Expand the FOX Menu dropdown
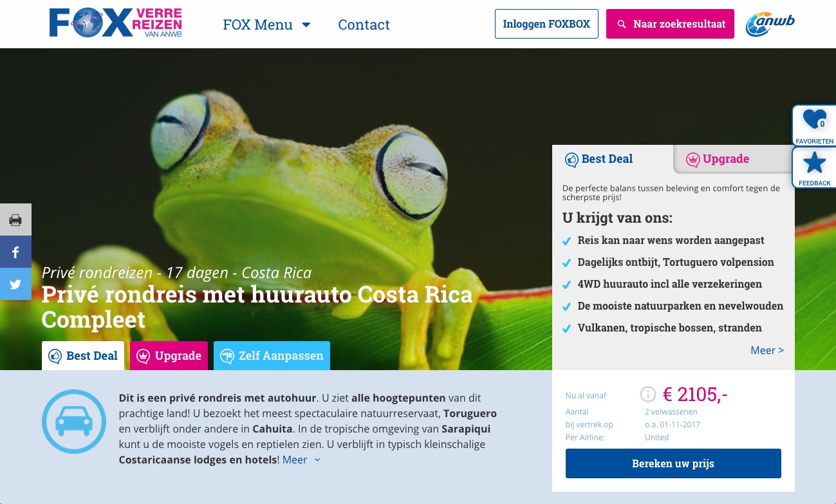The height and width of the screenshot is (504, 836). pyautogui.click(x=266, y=24)
